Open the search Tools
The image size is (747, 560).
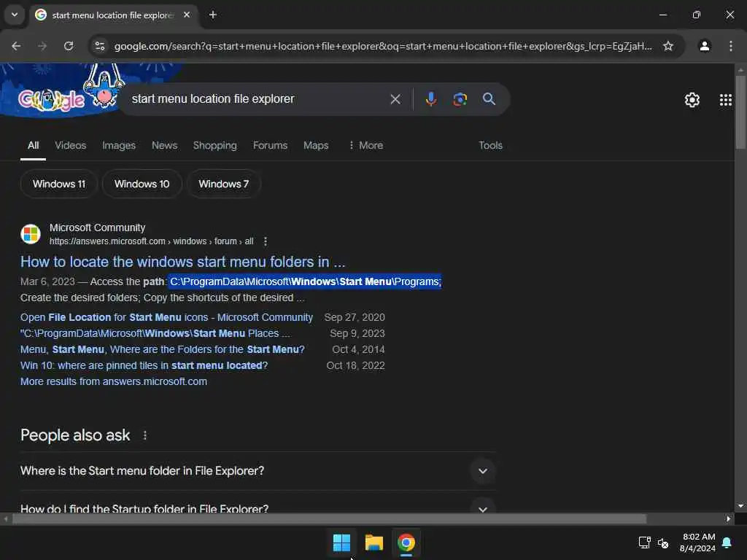491,145
